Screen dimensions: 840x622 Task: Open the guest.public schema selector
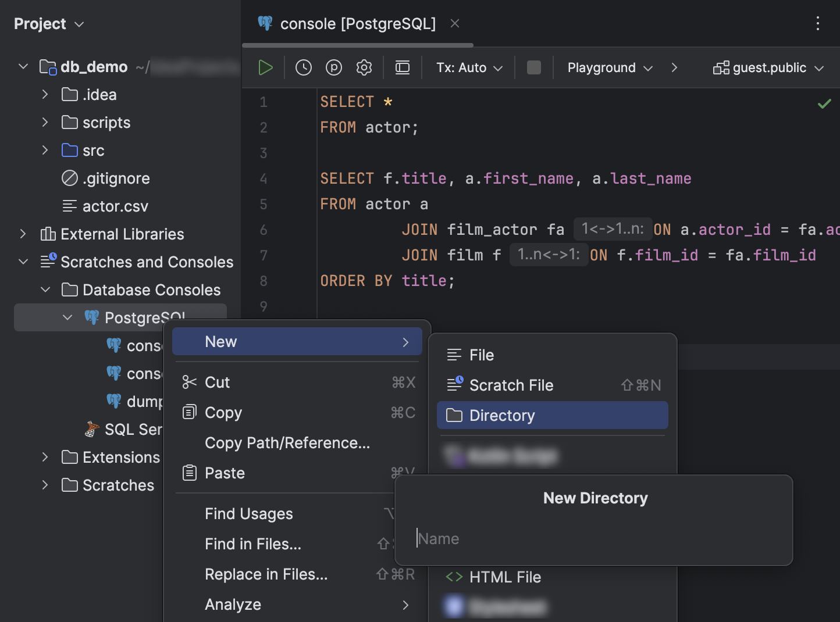(x=768, y=67)
